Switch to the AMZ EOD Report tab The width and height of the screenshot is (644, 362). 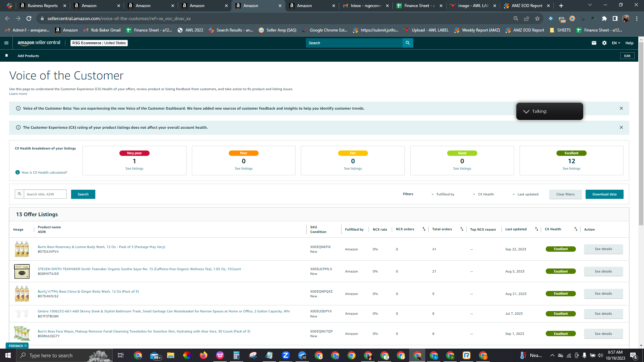click(x=527, y=6)
